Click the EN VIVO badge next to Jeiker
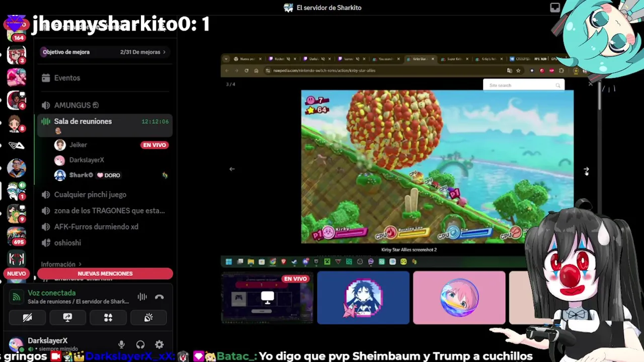The image size is (644, 362). click(x=154, y=145)
